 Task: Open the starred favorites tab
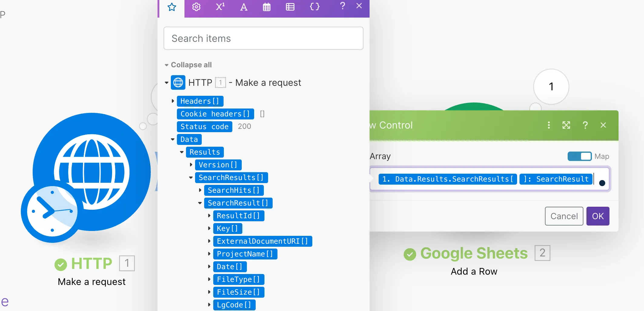172,7
